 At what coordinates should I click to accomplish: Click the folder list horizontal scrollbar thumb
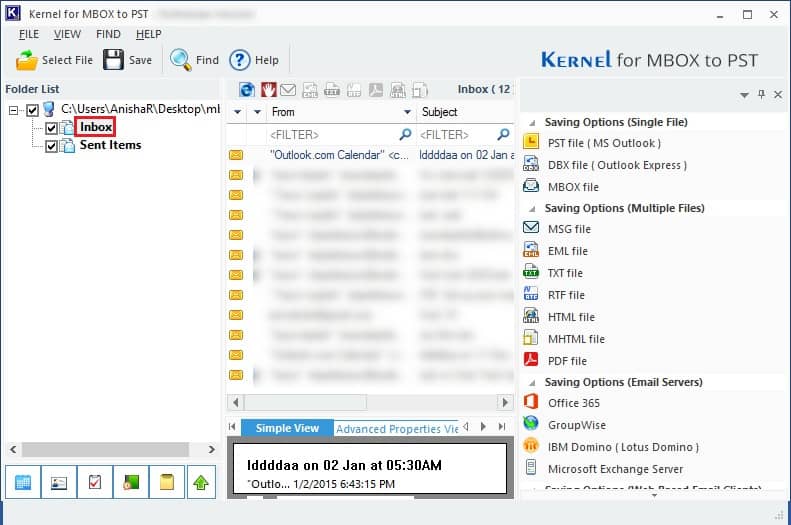tap(105, 449)
